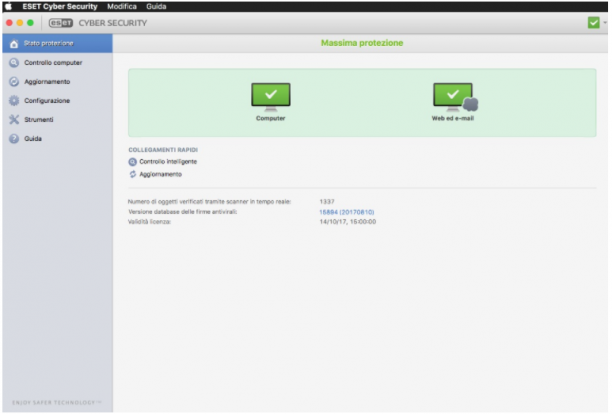Minimize the window with yellow button
The image size is (612, 414).
[20, 23]
